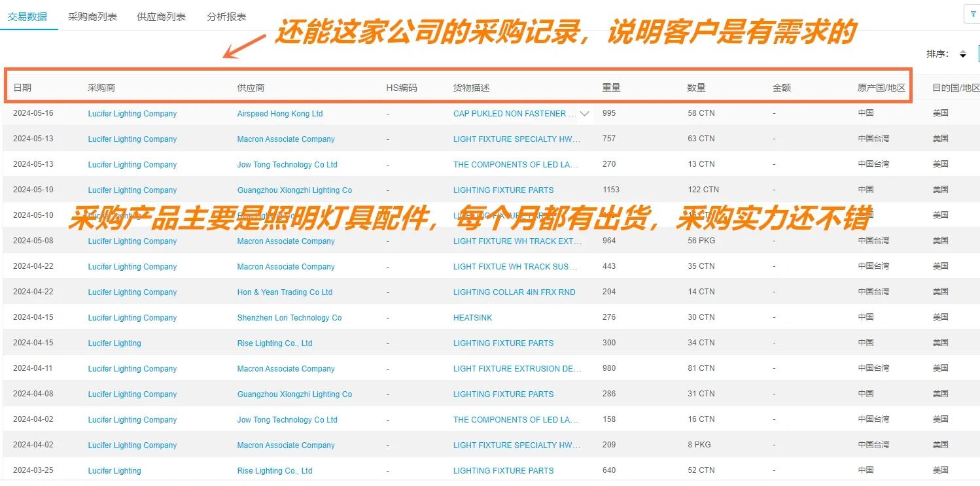
Task: Select the weight value 1153
Action: 611,190
